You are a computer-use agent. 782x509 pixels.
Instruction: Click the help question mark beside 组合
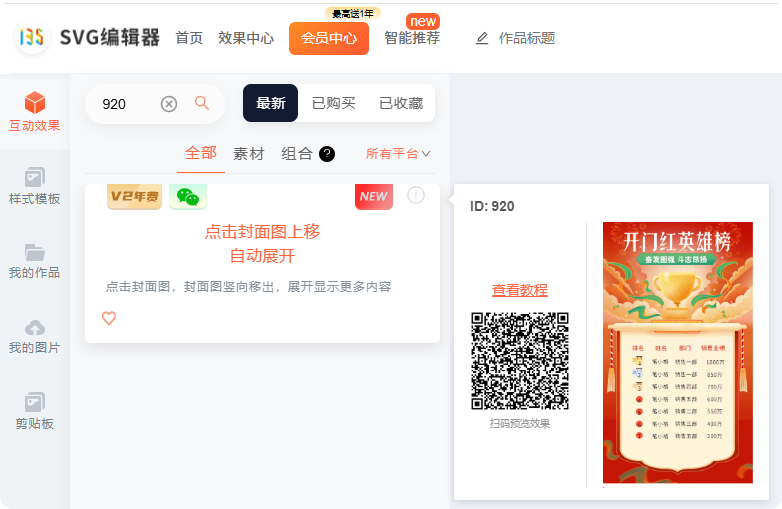coord(327,154)
